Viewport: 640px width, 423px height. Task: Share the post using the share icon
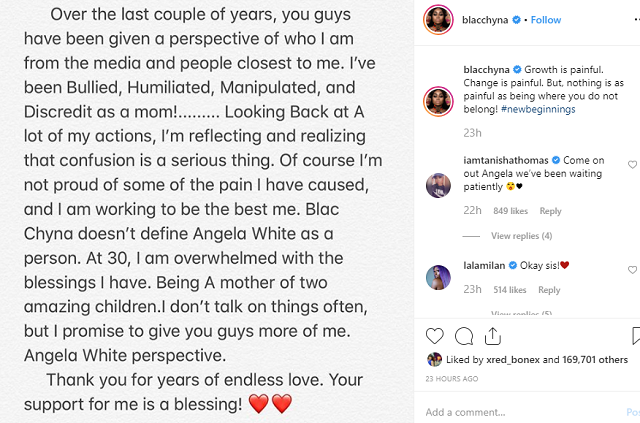[x=493, y=336]
